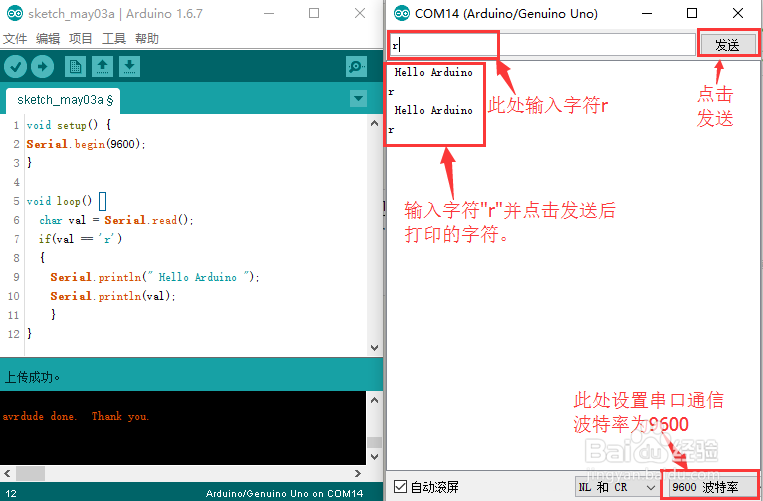Click the line "if(val == 'r')"
This screenshot has width=763, height=501.
point(80,239)
